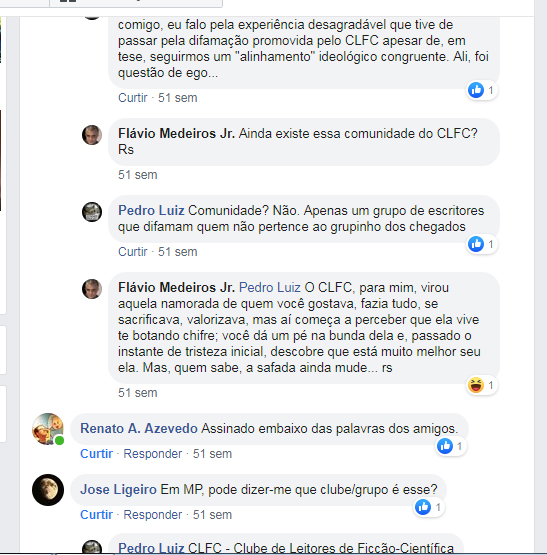547x555 pixels.
Task: Open Renato A. Azevedo's name link
Action: [x=139, y=428]
